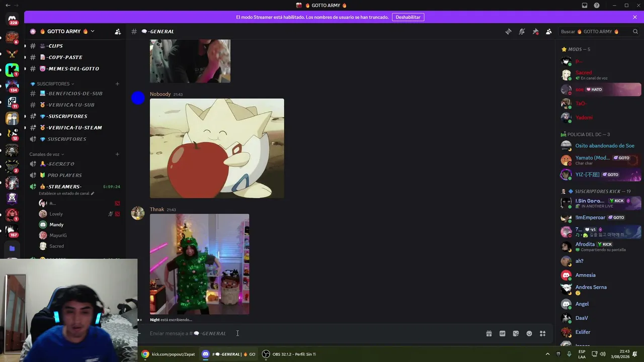Open the server folder icon in sidebar

click(x=12, y=248)
